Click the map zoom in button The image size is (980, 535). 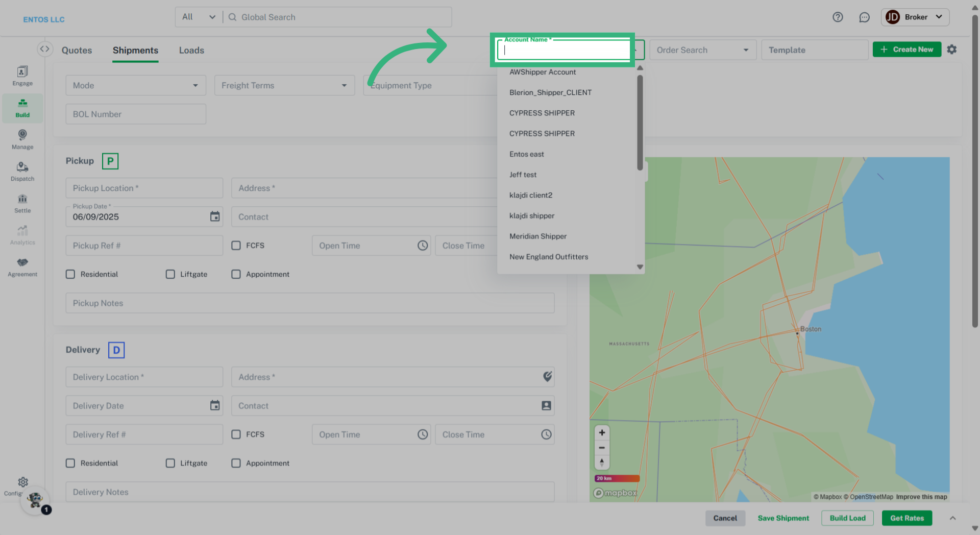[602, 433]
